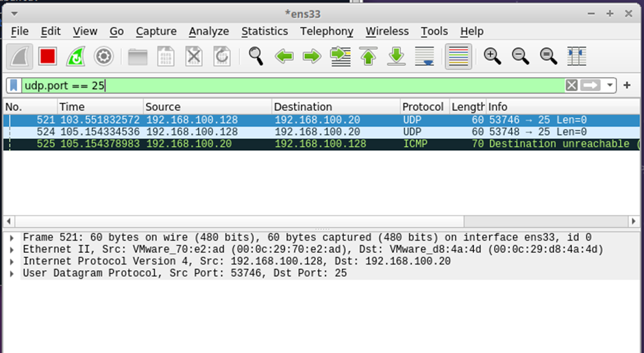Open a capture file using the folder icon
This screenshot has height=353, width=644.
pos(138,57)
